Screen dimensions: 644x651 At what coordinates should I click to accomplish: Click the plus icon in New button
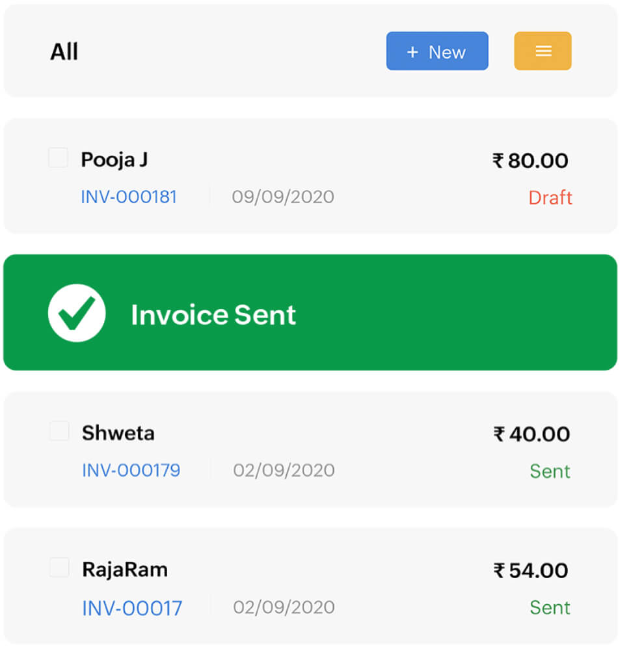412,52
